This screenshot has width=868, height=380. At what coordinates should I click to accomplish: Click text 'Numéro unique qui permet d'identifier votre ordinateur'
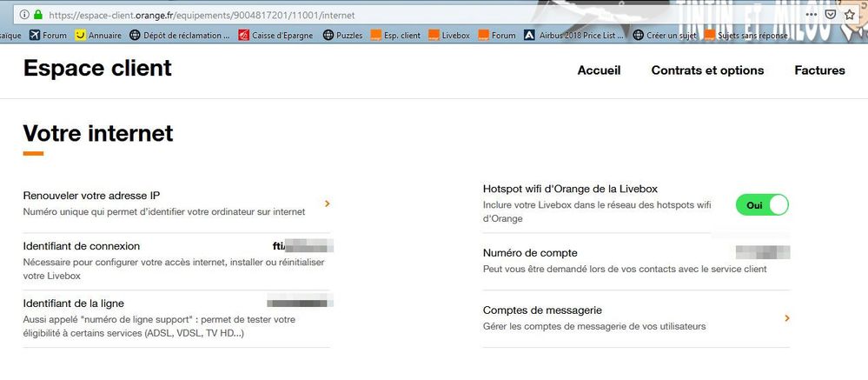(x=164, y=211)
